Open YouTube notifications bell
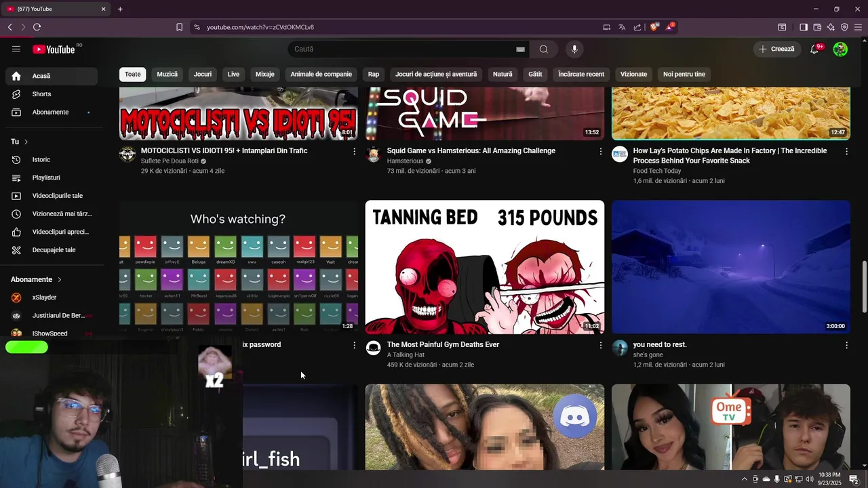 click(x=814, y=49)
